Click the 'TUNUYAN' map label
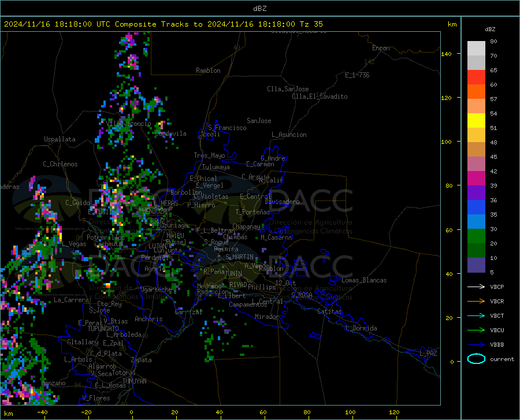The width and height of the screenshot is (520, 420). (x=134, y=381)
